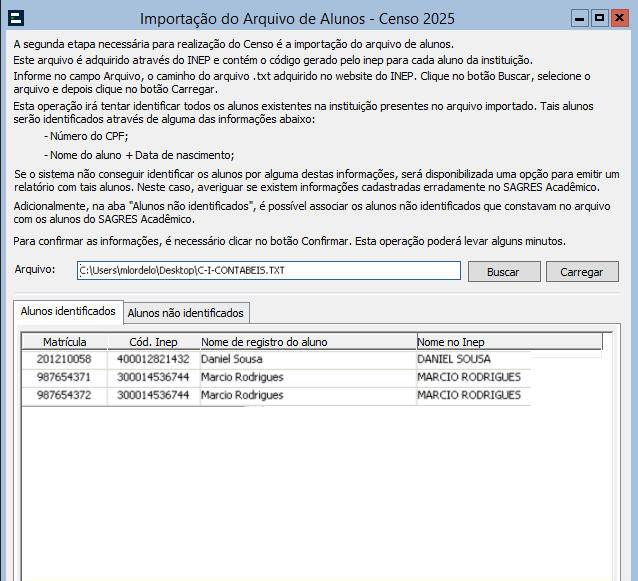The height and width of the screenshot is (581, 638).
Task: Select the Daniel Sousa name cell
Action: tap(308, 359)
